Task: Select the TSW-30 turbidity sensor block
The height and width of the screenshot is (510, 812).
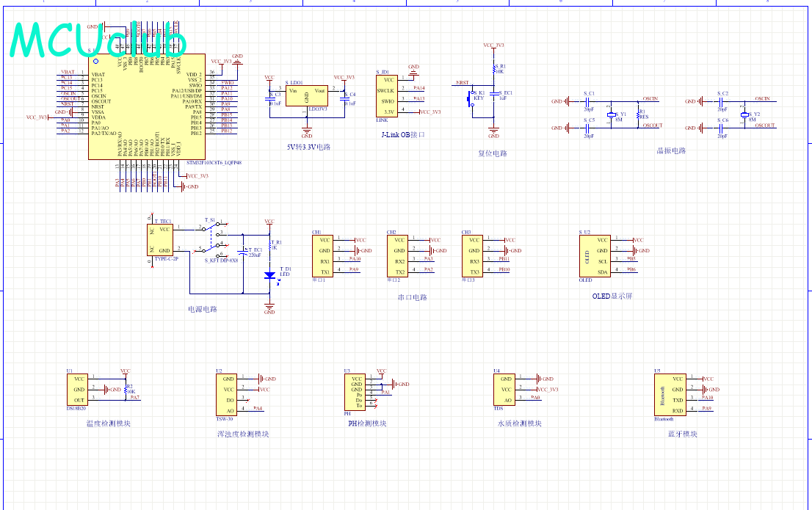Action: 227,395
